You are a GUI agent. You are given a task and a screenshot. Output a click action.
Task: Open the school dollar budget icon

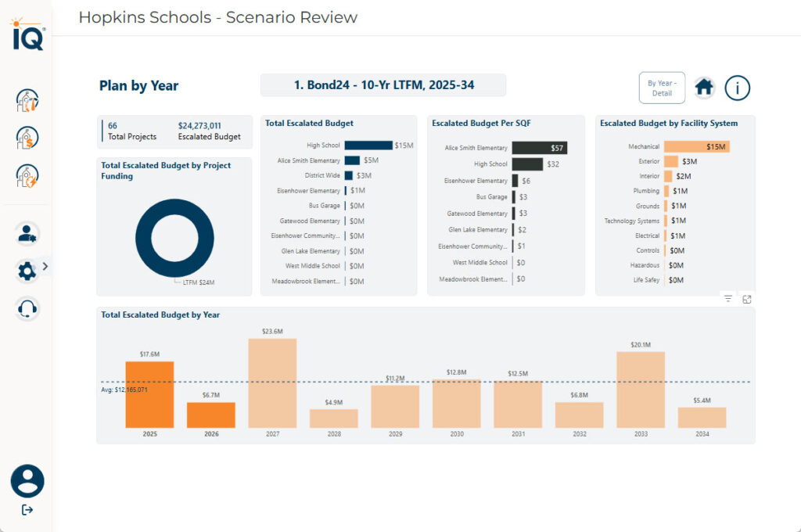[27, 138]
